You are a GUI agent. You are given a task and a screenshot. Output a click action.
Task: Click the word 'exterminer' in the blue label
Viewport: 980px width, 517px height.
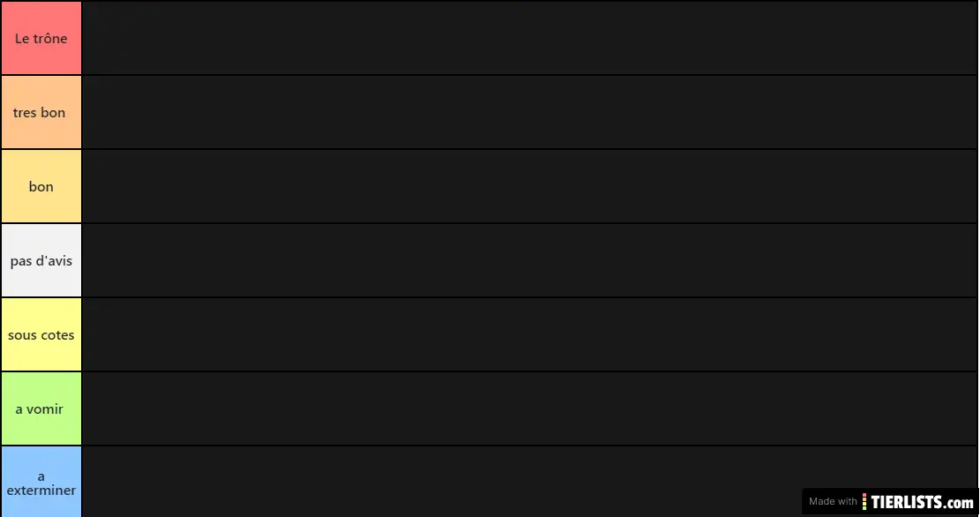(41, 491)
